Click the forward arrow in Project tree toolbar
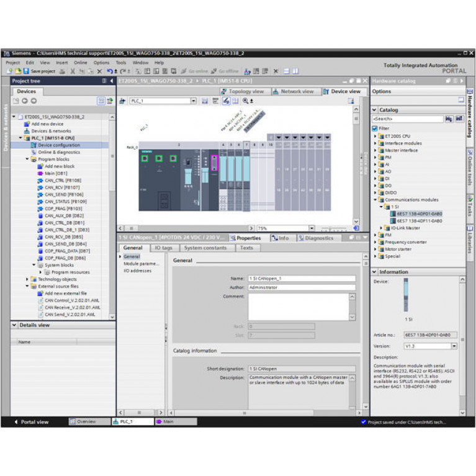This screenshot has width=476, height=476. point(34,101)
